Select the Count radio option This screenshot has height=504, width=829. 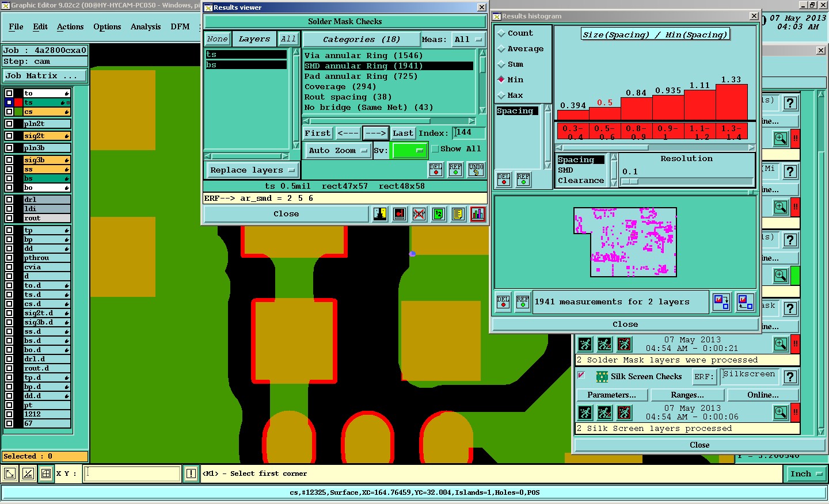501,33
